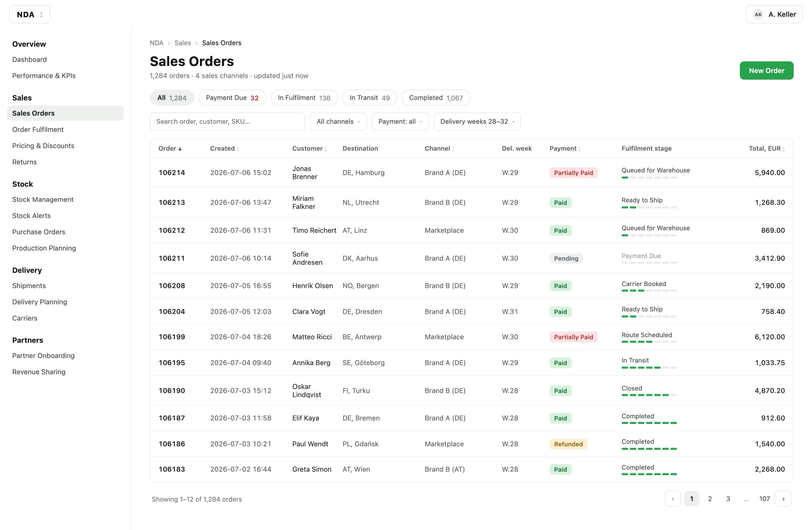The width and height of the screenshot is (812, 530).
Task: Go to page 3
Action: (728, 499)
